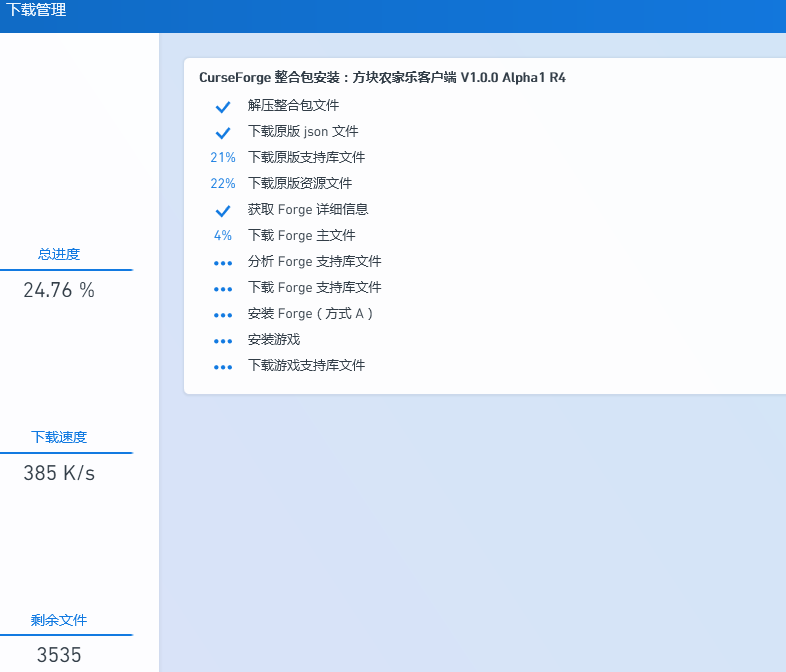The width and height of the screenshot is (786, 672).
Task: Click the 24.76 % total progress value
Action: 59,290
